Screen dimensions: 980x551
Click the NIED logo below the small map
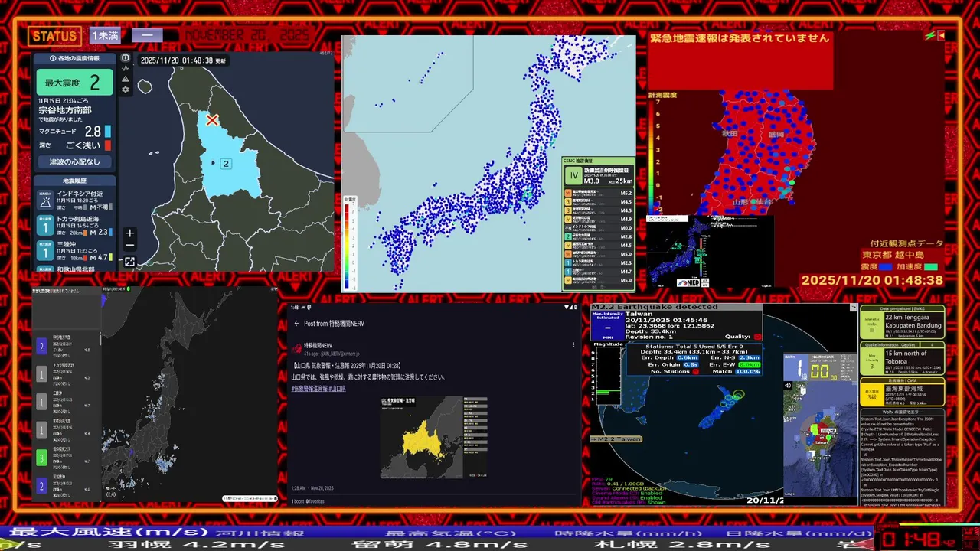[x=689, y=282]
